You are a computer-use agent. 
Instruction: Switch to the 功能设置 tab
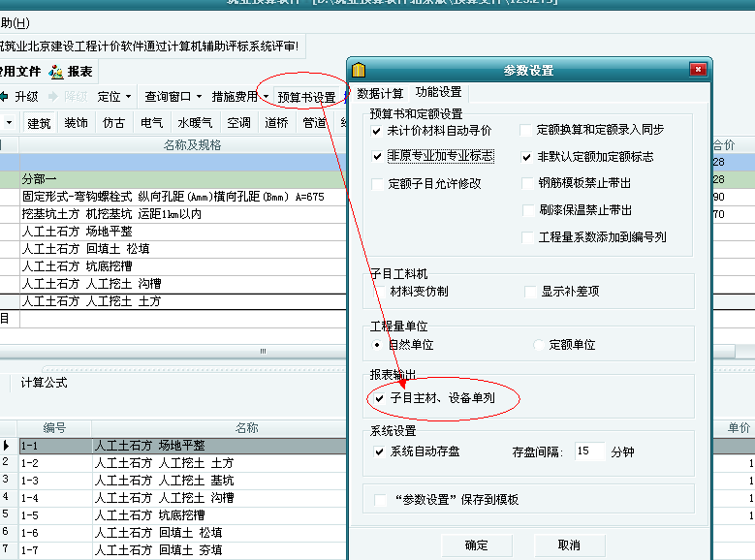(x=438, y=93)
